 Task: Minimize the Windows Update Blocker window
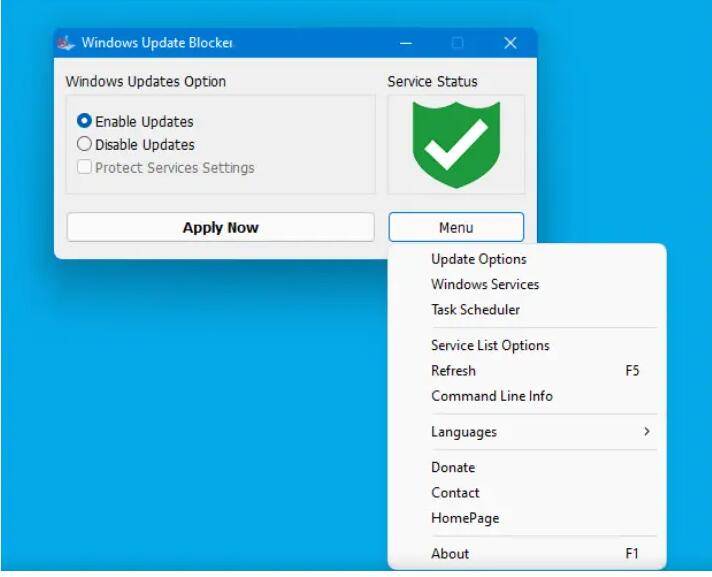(x=406, y=43)
